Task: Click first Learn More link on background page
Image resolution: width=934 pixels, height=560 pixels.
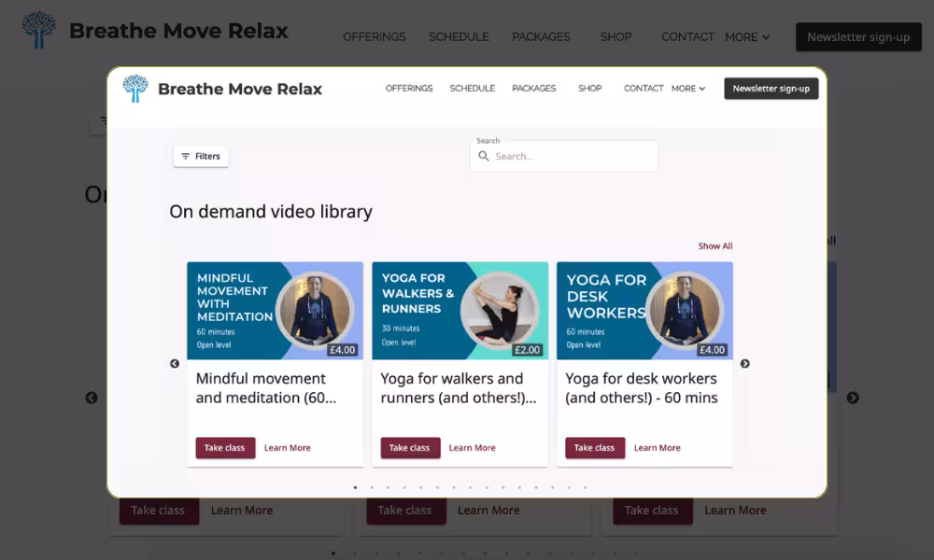Action: 242,510
